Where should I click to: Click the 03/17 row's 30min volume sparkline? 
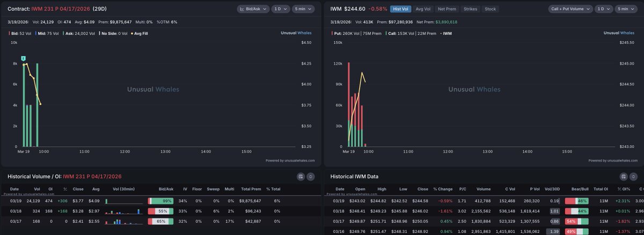point(123,221)
